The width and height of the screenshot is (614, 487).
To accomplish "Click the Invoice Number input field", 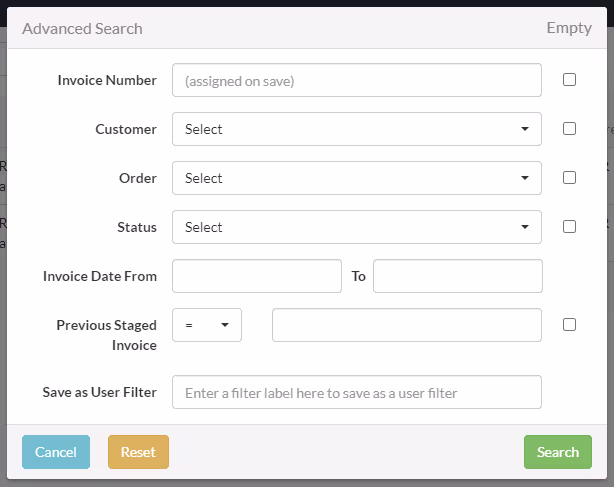I will tap(357, 80).
